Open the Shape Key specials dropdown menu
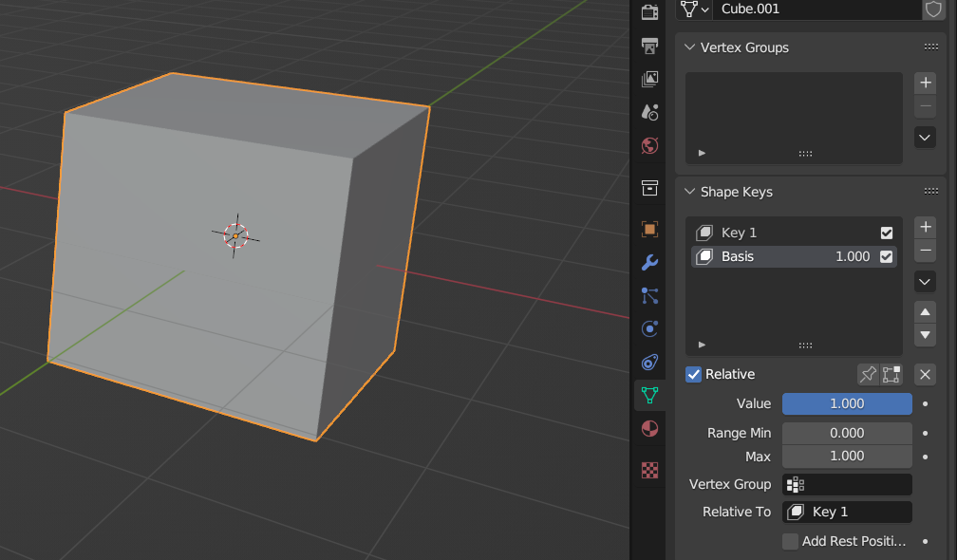This screenshot has height=560, width=957. click(x=924, y=281)
